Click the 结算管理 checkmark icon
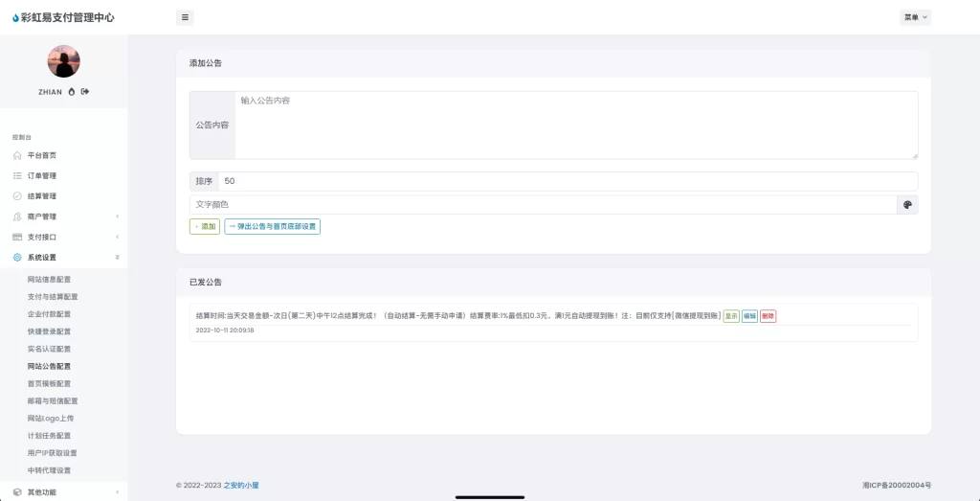Viewport: 980px width, 501px height. pos(17,196)
